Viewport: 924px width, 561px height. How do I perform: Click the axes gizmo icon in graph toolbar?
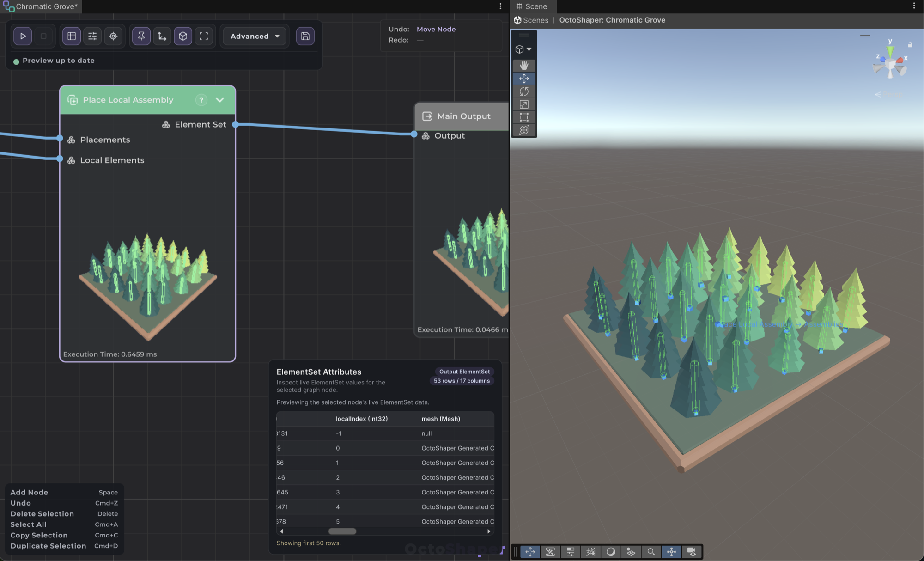click(162, 36)
